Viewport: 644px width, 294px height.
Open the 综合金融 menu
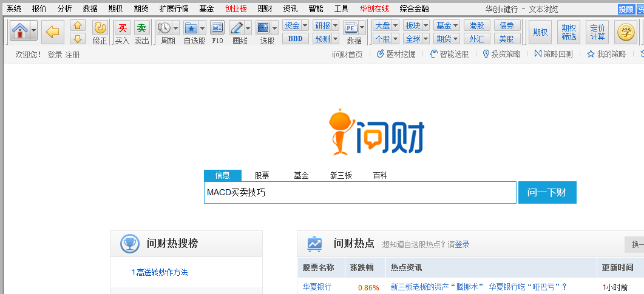click(x=414, y=8)
